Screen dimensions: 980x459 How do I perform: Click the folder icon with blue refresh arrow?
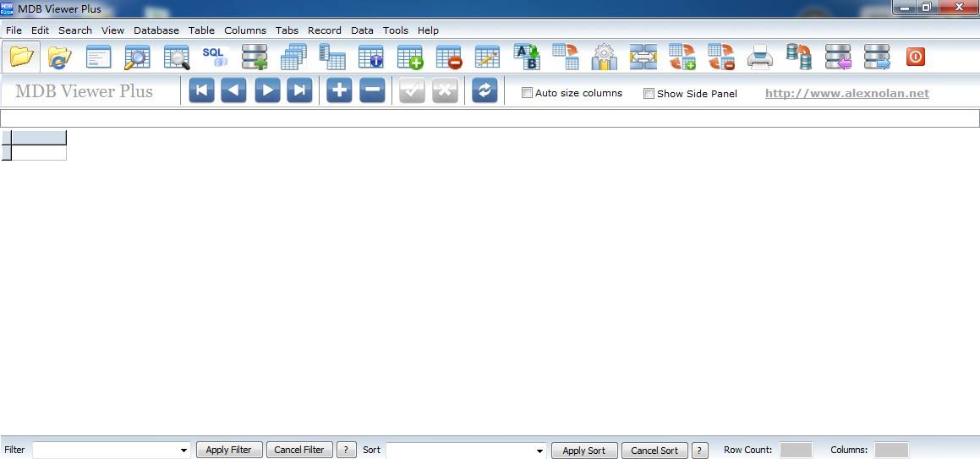[x=60, y=57]
